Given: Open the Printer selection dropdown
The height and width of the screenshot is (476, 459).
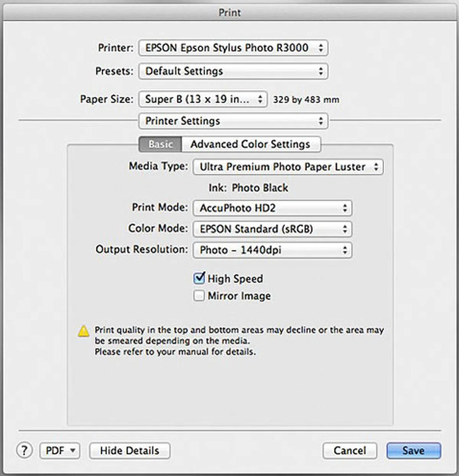Looking at the screenshot, I should point(233,48).
